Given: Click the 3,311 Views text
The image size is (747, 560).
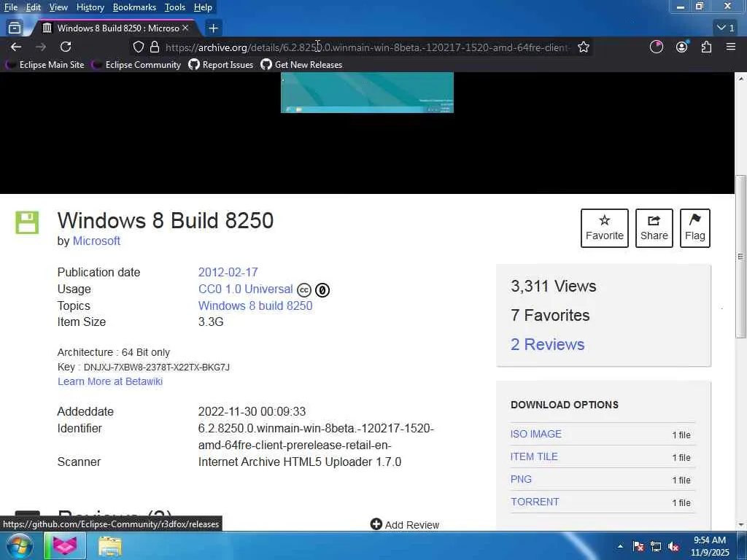Looking at the screenshot, I should click(x=553, y=286).
